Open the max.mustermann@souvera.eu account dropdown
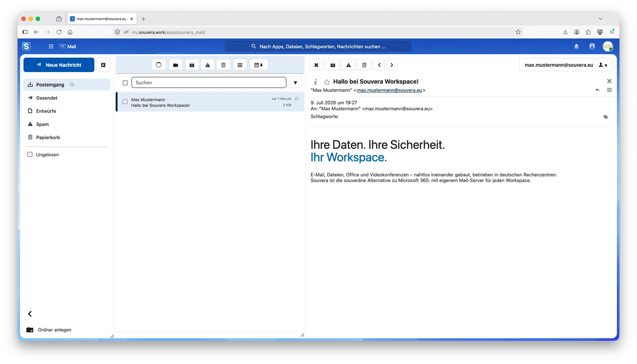The width and height of the screenshot is (637, 364). pos(566,65)
